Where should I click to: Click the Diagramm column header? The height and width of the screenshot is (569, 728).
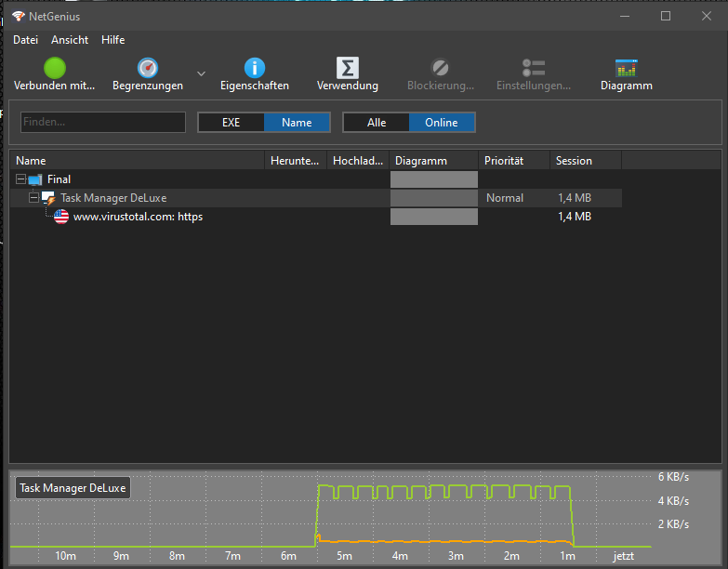pyautogui.click(x=434, y=161)
